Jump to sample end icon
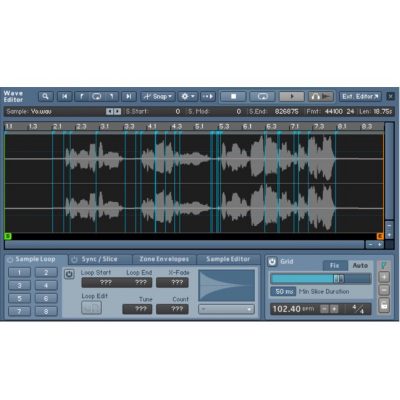 click(x=128, y=97)
